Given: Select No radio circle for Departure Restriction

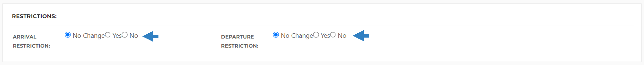Looking at the screenshot, I should [x=333, y=35].
